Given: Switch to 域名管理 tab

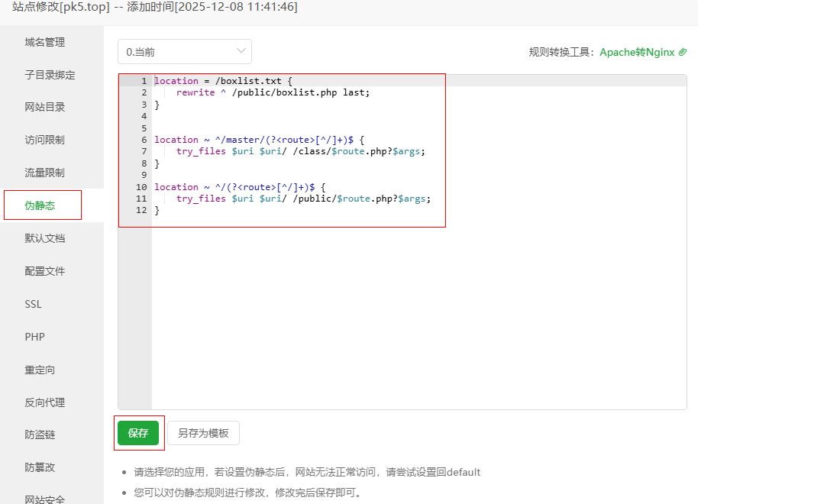Looking at the screenshot, I should (45, 42).
